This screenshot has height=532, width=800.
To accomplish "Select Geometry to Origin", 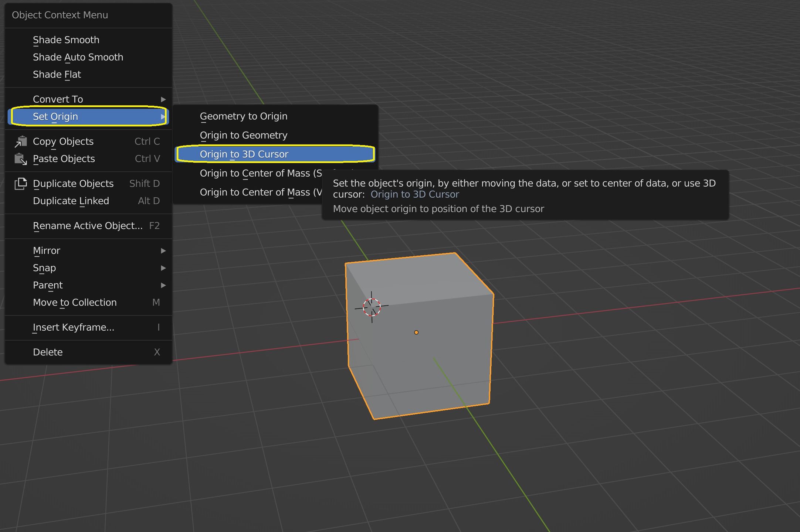I will tap(243, 116).
